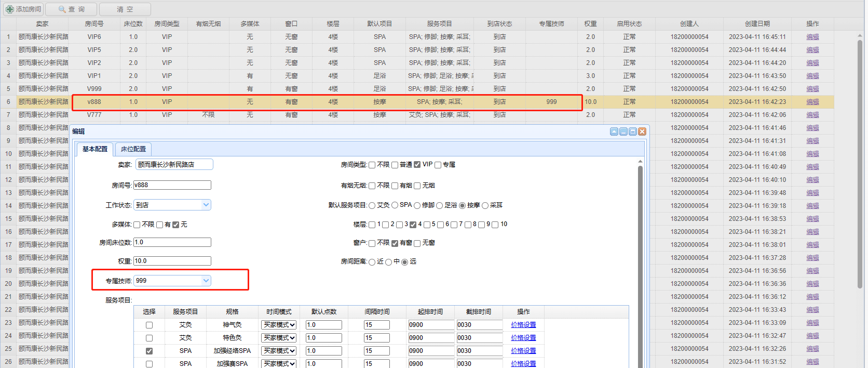
Task: Select the V777 row cell
Action: 94,115
